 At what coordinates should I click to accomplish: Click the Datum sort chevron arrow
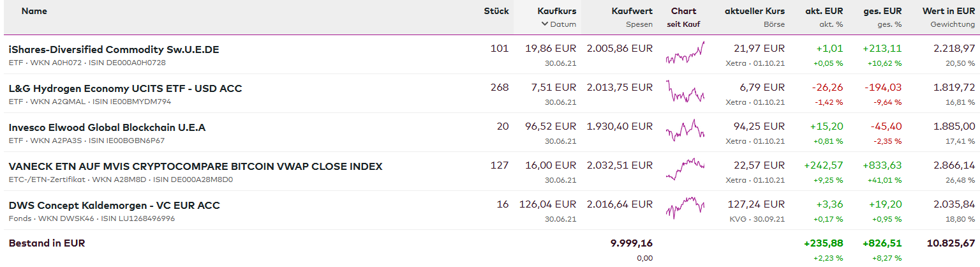pos(544,24)
